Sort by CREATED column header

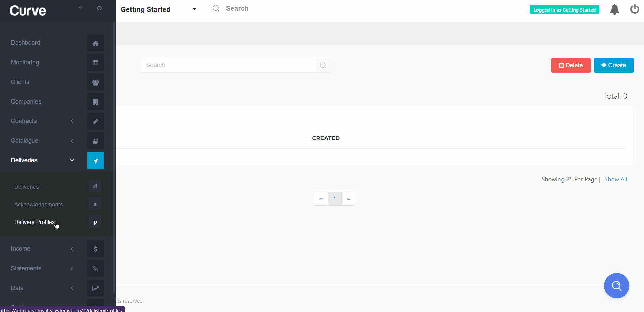pos(326,138)
